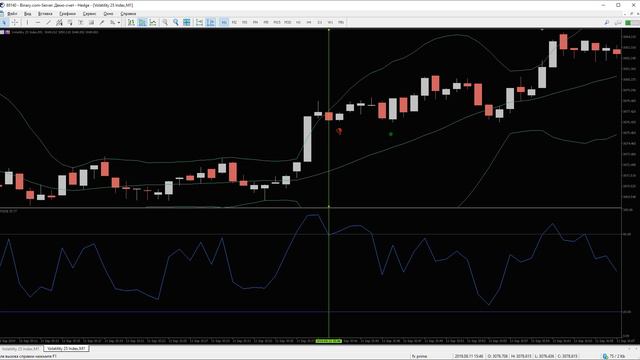
Task: Select the equidistant channel tool
Action: pyautogui.click(x=59, y=22)
